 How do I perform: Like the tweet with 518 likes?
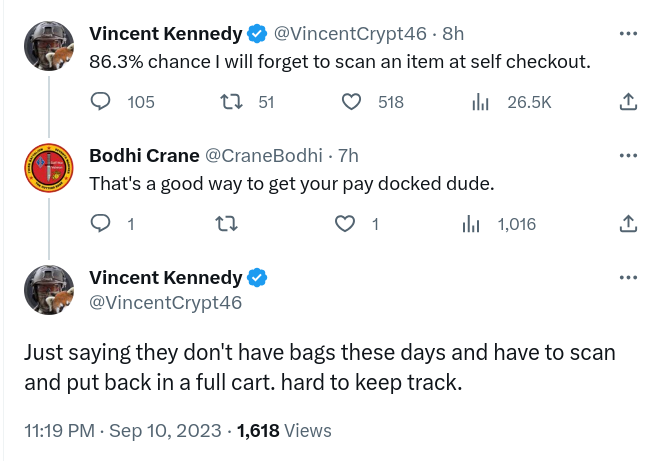point(352,101)
